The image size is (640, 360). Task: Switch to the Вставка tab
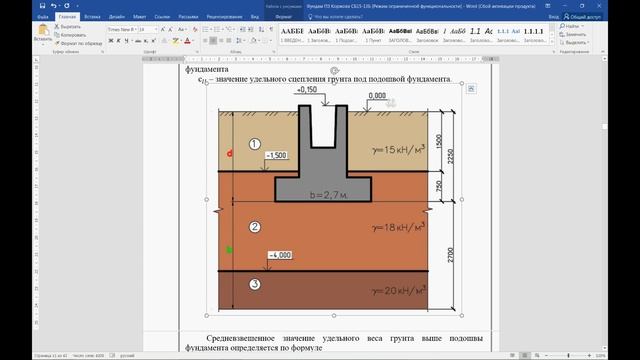(x=93, y=17)
